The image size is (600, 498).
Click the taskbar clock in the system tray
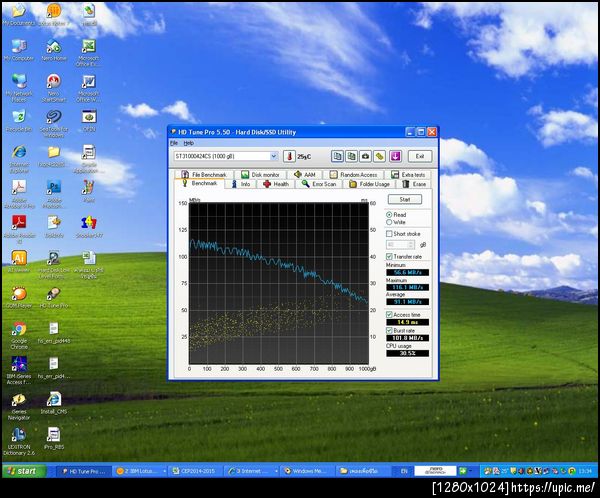pos(585,471)
